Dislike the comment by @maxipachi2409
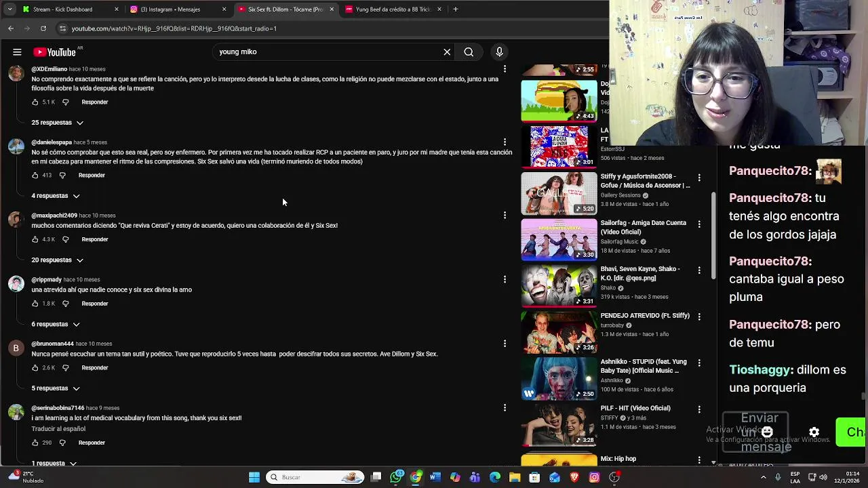The height and width of the screenshot is (488, 868). [65, 239]
